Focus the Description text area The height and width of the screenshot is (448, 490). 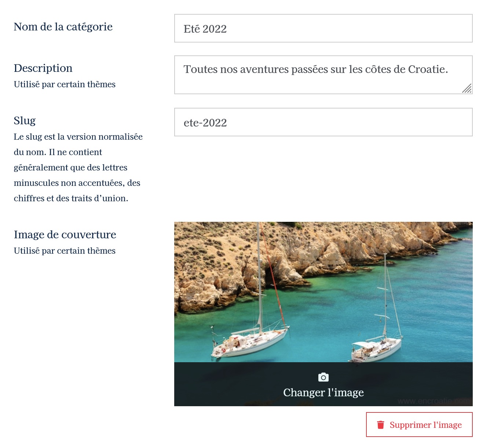[x=323, y=75]
